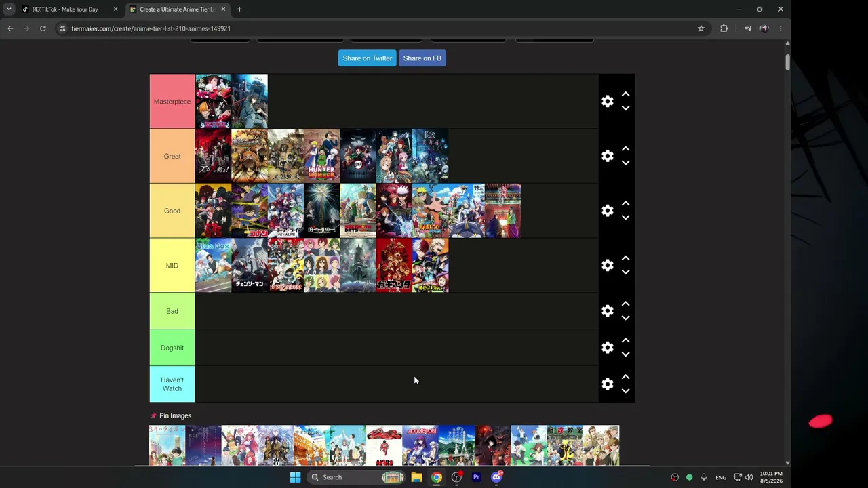Move MID tier up with arrow

pyautogui.click(x=626, y=258)
